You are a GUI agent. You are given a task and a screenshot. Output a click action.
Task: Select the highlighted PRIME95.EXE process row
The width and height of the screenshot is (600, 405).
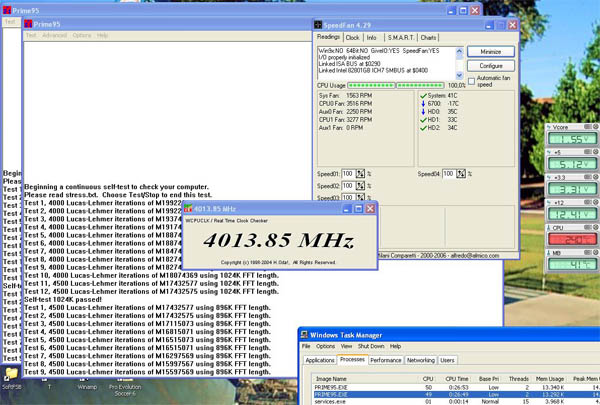[x=456, y=395]
